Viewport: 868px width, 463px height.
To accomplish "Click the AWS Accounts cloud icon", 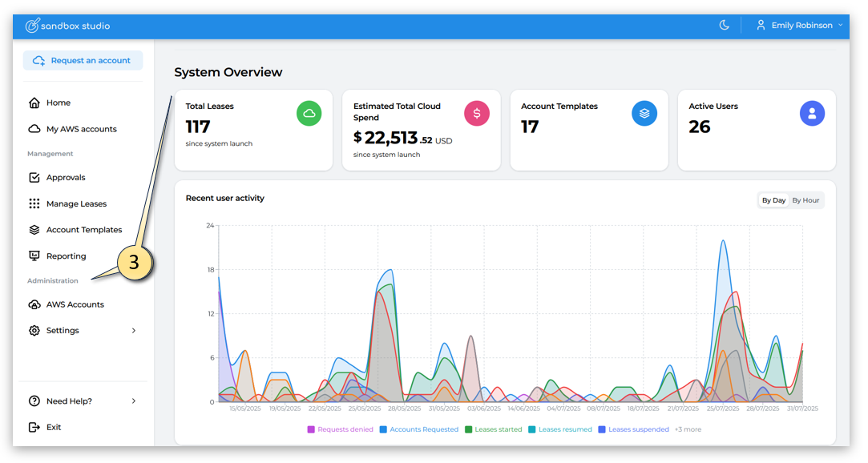I will pyautogui.click(x=34, y=305).
